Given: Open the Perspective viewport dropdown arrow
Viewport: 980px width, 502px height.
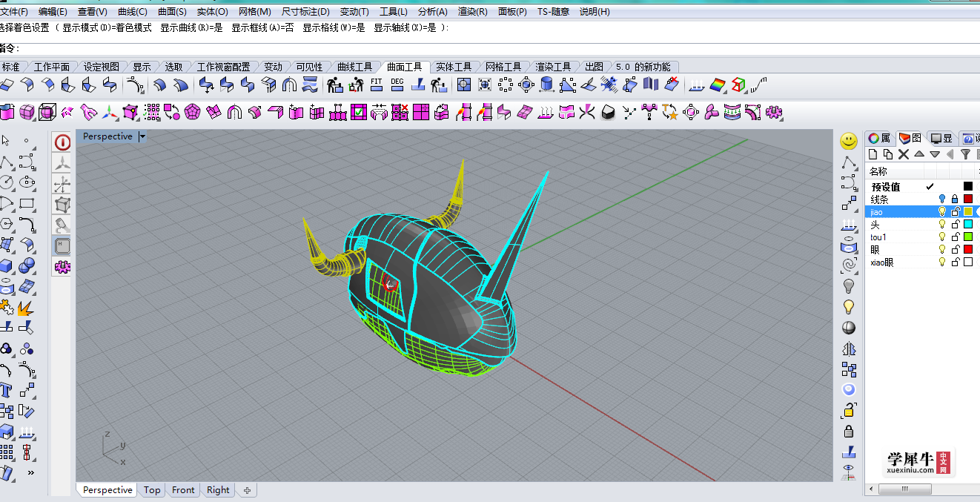Looking at the screenshot, I should (142, 136).
